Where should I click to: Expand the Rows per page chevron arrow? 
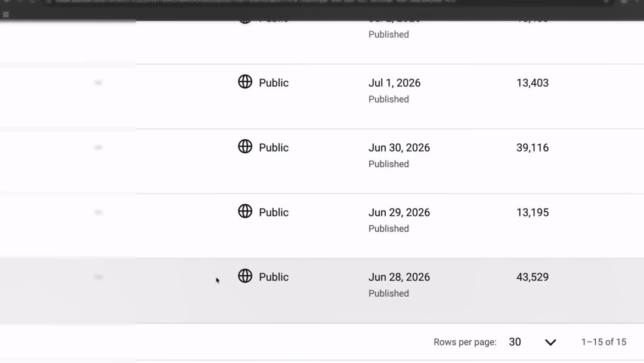pyautogui.click(x=550, y=342)
